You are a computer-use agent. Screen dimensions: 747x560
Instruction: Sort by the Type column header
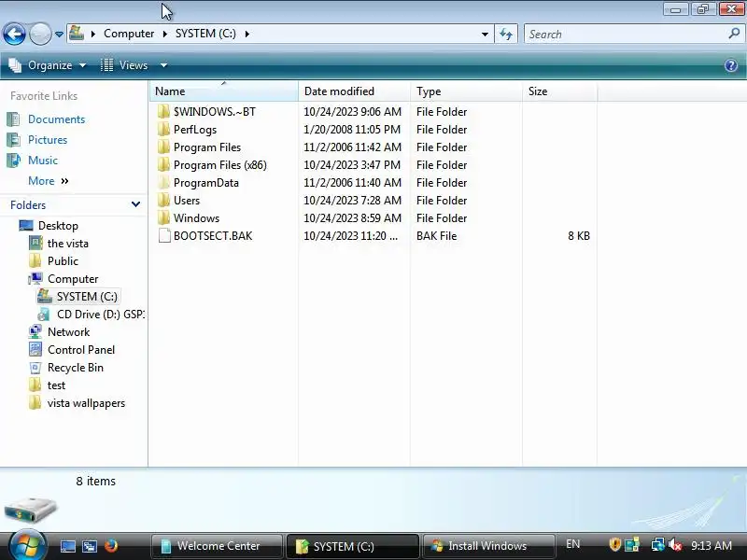point(466,91)
